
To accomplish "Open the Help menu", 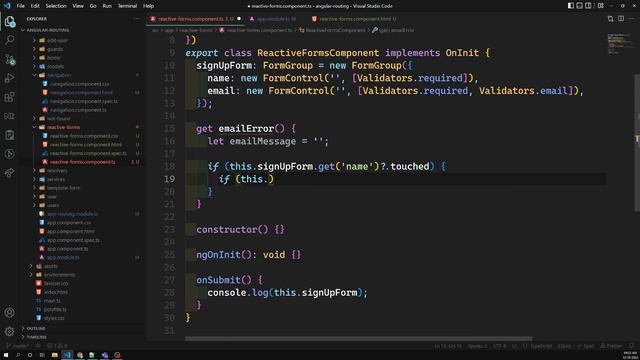I will click(149, 6).
